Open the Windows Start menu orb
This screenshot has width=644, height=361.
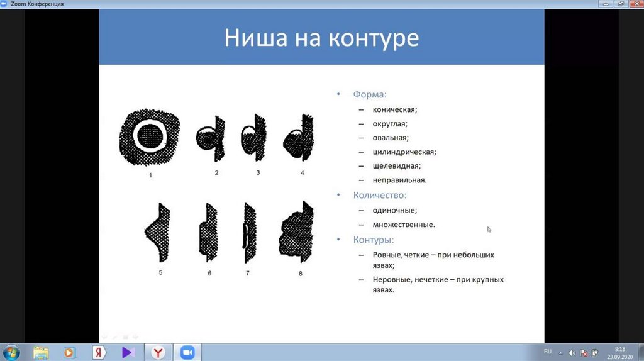[x=11, y=352]
